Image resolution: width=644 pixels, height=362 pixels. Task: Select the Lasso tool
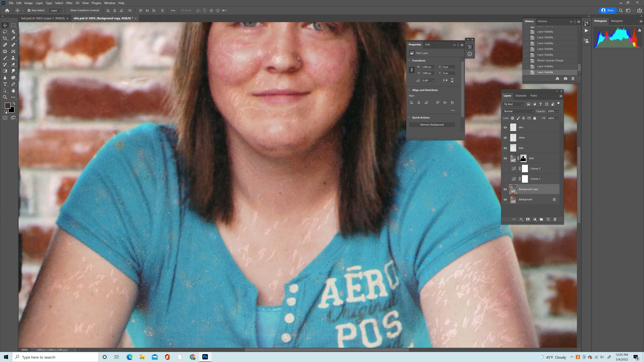click(5, 32)
